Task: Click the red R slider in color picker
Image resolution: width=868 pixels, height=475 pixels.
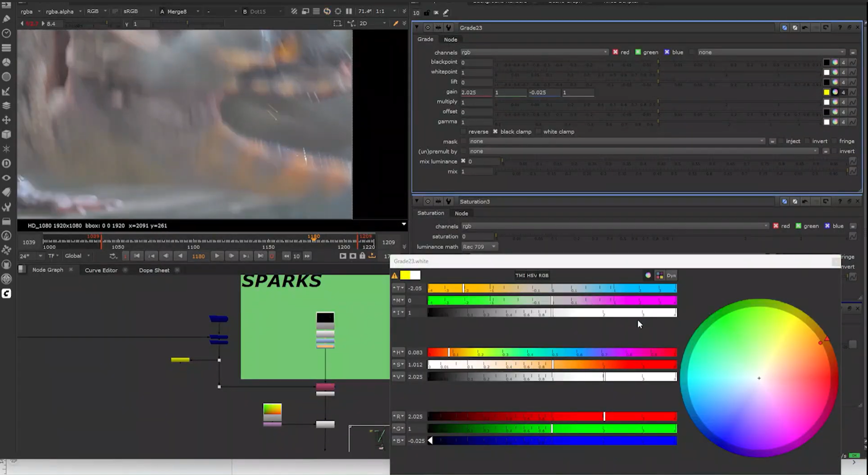Action: coord(552,416)
